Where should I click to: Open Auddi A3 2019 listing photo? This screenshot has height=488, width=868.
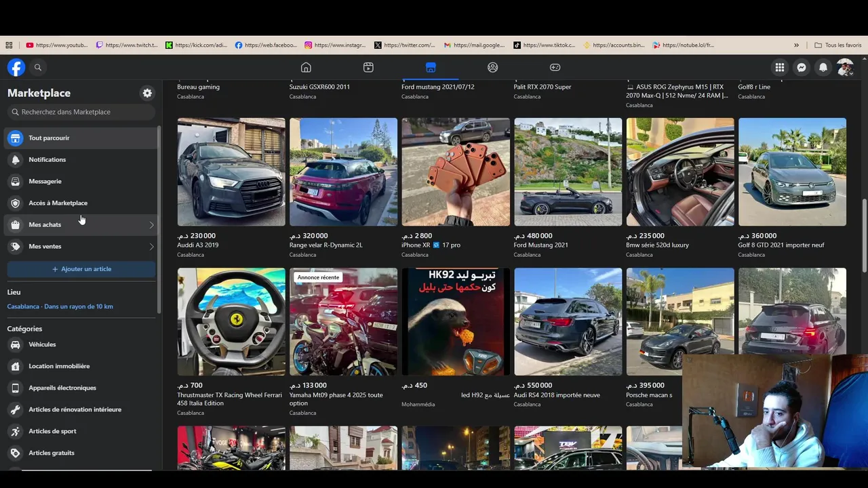pyautogui.click(x=231, y=172)
